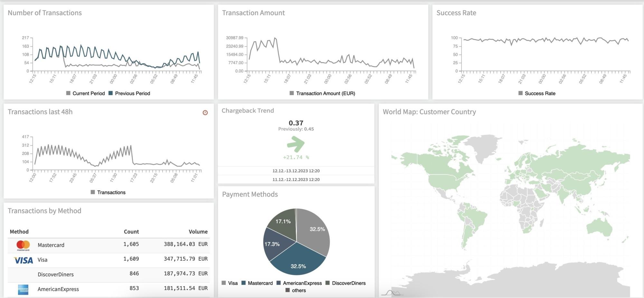Click the green chargeback trend arrow
The width and height of the screenshot is (644, 298).
(296, 144)
